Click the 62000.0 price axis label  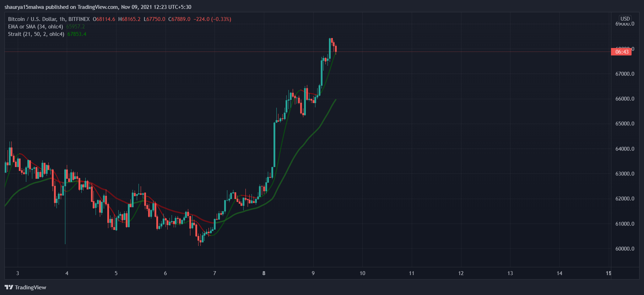tap(625, 199)
